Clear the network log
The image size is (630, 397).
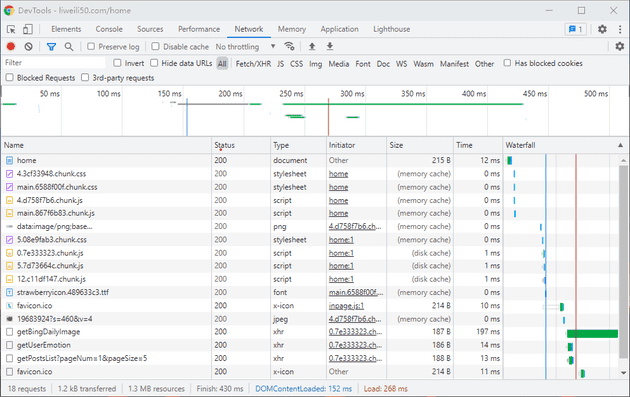(x=28, y=47)
